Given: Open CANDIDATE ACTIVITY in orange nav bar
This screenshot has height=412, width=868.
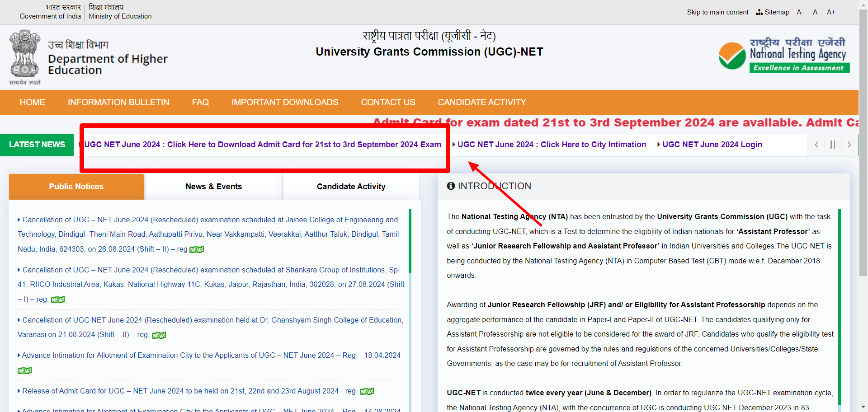Looking at the screenshot, I should [482, 103].
